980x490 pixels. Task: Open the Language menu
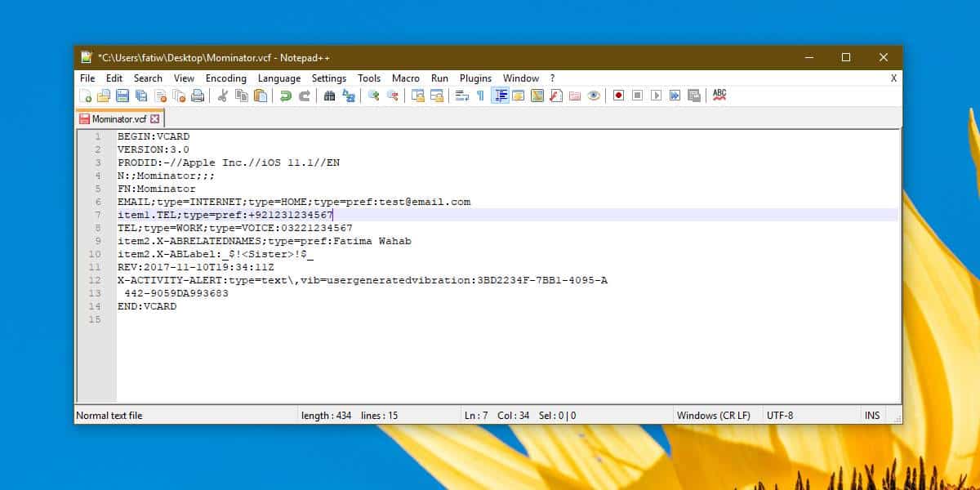tap(279, 78)
